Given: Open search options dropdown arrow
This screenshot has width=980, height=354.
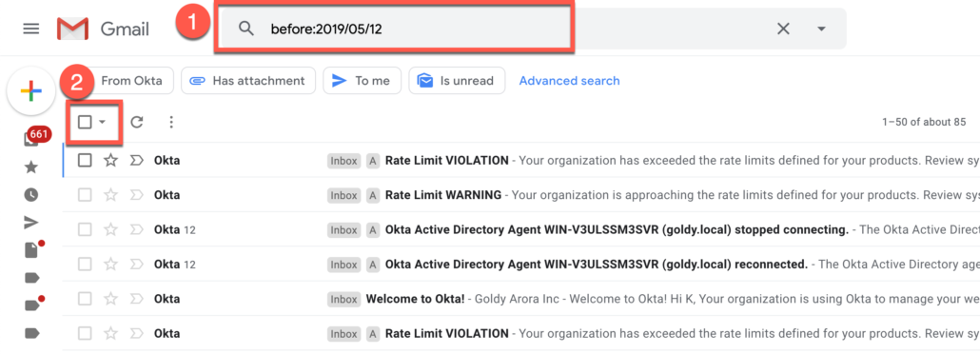Looking at the screenshot, I should coord(821,29).
